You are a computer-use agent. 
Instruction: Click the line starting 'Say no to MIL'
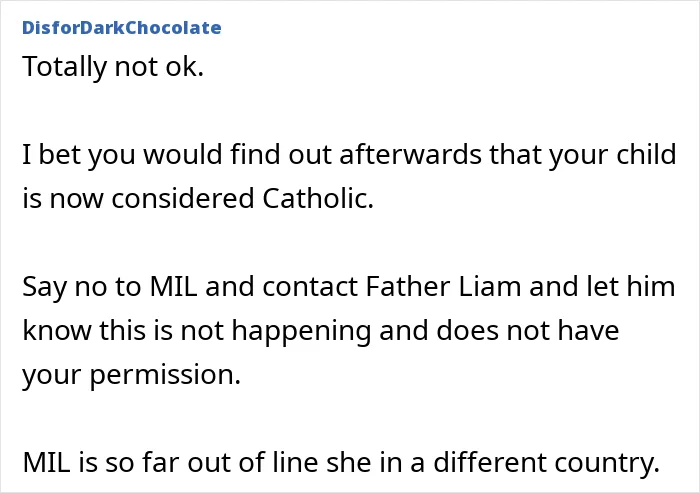point(349,286)
